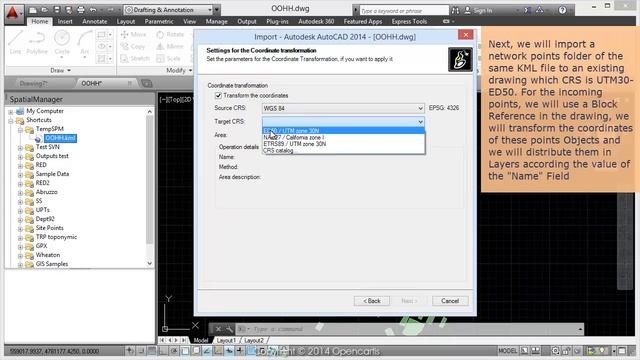This screenshot has height=360, width=640.
Task: Uncheck Transform the coordinates checkbox
Action: tap(218, 96)
